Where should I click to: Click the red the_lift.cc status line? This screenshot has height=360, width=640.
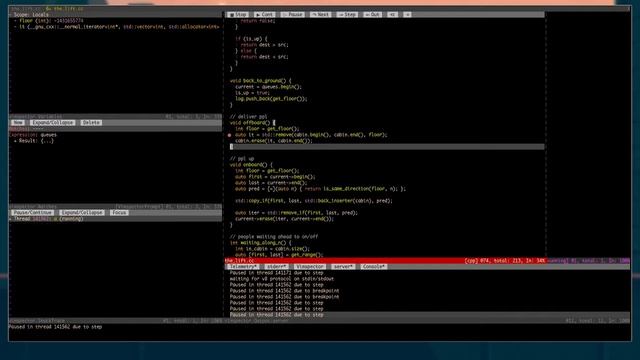pyautogui.click(x=385, y=260)
